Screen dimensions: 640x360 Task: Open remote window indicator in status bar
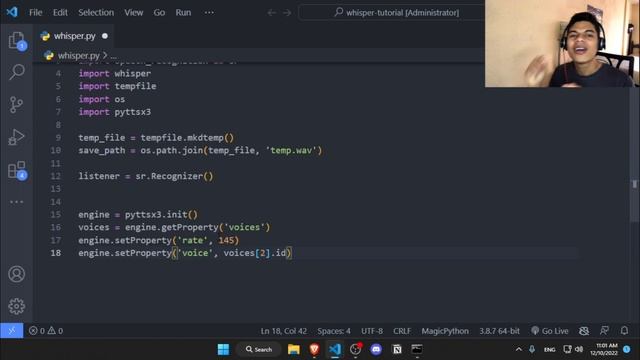click(11, 331)
